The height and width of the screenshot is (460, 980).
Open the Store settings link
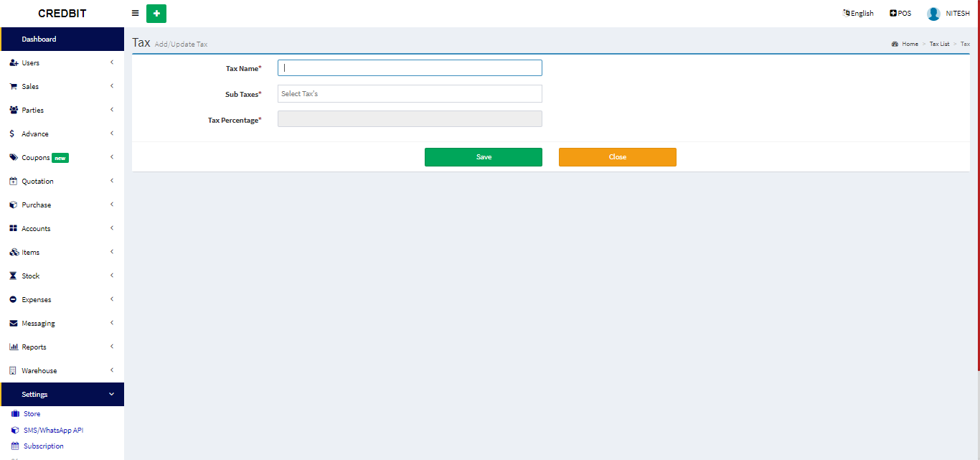click(32, 414)
